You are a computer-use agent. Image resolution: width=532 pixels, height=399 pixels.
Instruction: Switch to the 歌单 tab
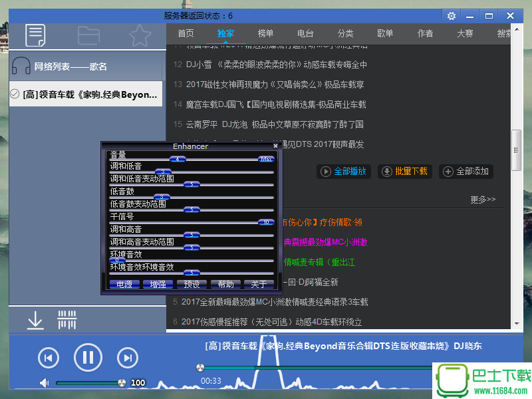point(385,33)
